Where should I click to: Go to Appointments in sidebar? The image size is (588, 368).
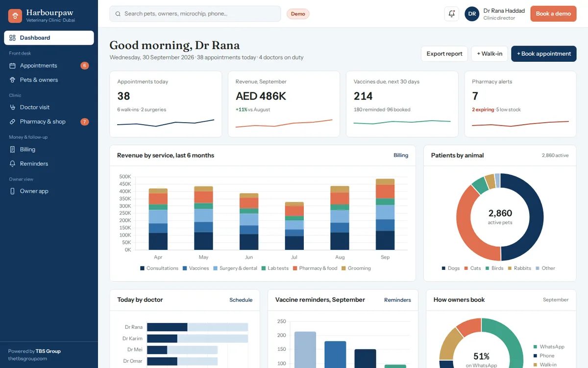coord(49,66)
